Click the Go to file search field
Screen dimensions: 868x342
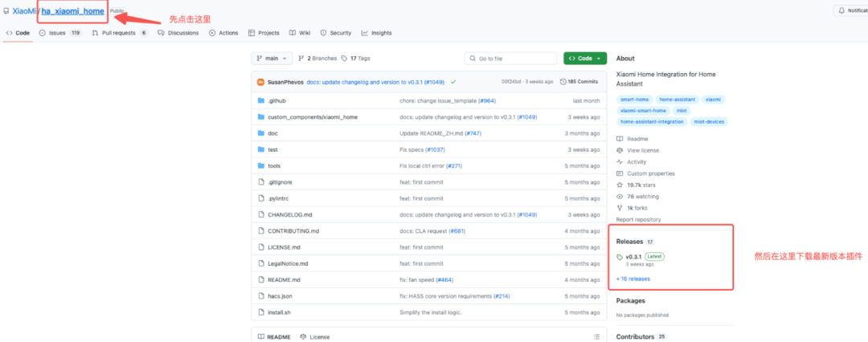(x=511, y=58)
